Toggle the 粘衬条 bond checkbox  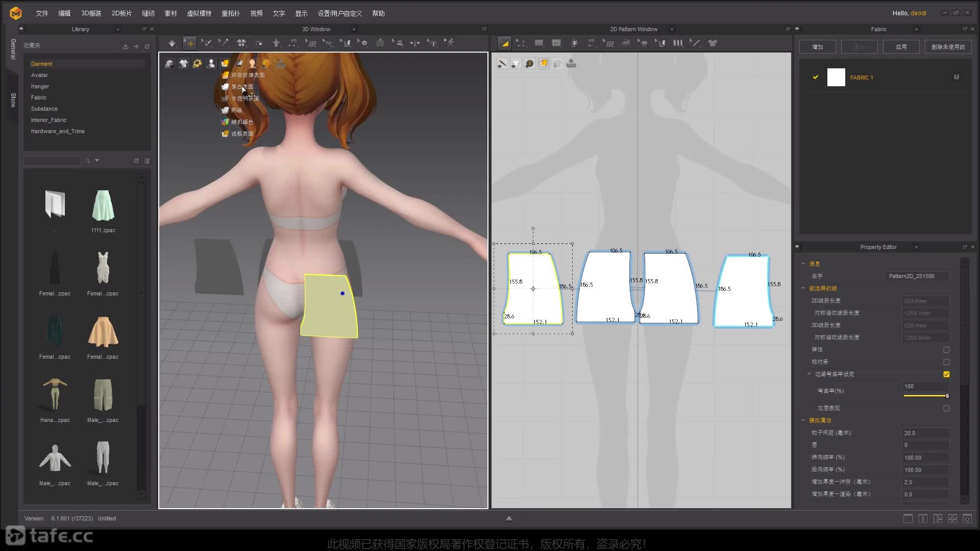tap(946, 362)
